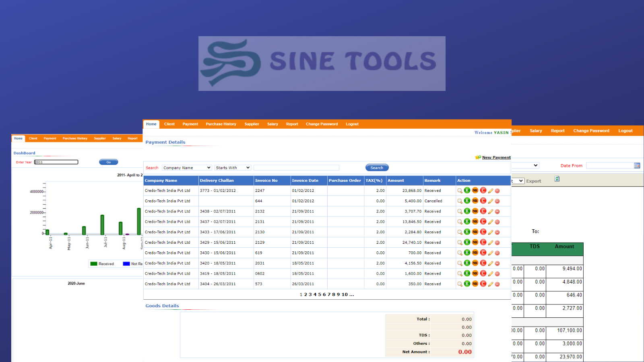Click the green Received legend swatch
Screen dimensions: 644x362
94,264
